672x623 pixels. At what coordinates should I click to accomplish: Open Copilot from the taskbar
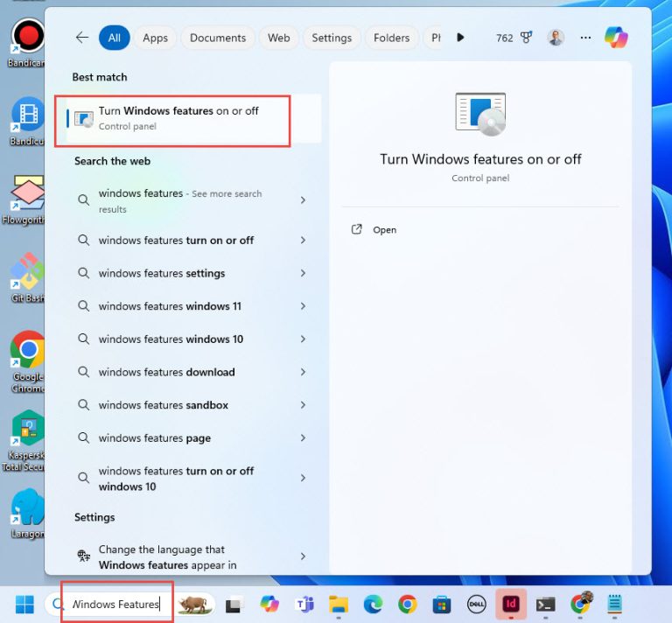pos(269,604)
